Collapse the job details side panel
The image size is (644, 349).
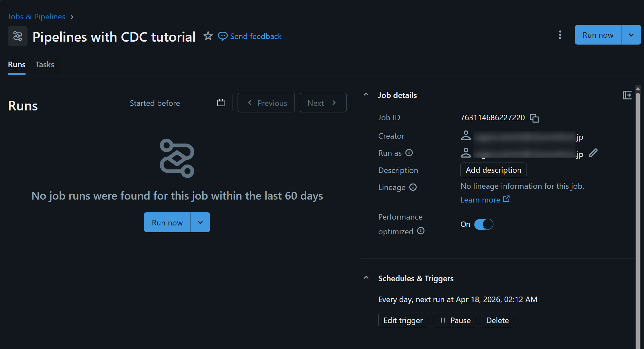(x=627, y=95)
